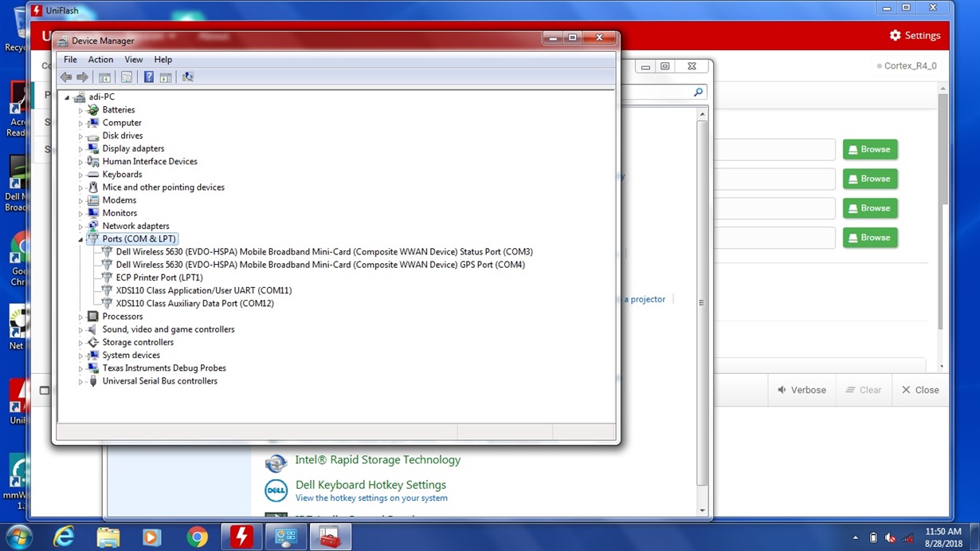980x551 pixels.
Task: Click the Control Panel vertical scrollbar
Action: 702,303
